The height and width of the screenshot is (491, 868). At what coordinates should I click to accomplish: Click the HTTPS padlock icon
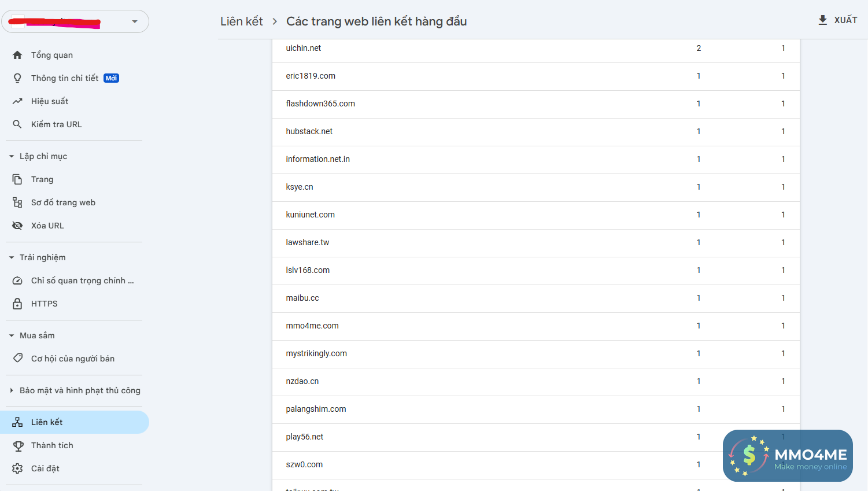click(x=17, y=304)
